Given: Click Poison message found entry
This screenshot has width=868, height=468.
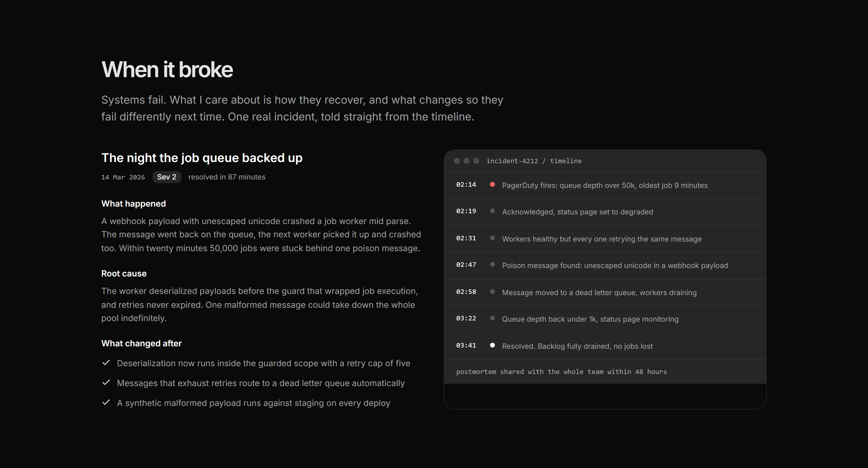Looking at the screenshot, I should pyautogui.click(x=615, y=266).
